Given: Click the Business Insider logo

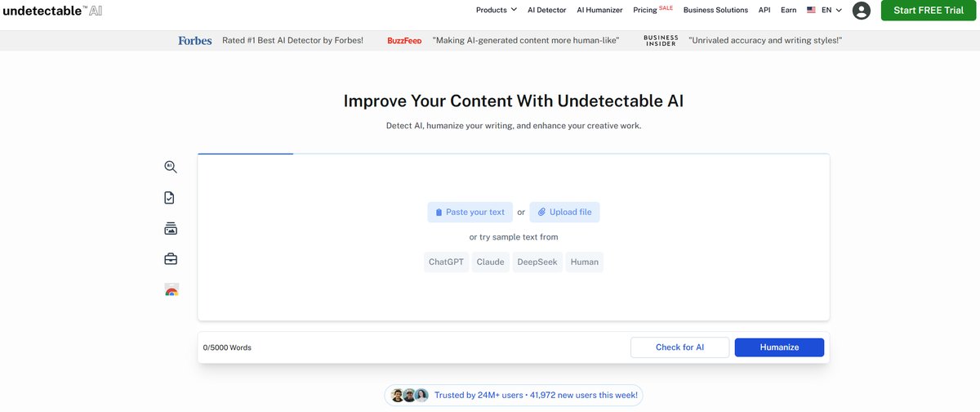Looking at the screenshot, I should [x=660, y=40].
